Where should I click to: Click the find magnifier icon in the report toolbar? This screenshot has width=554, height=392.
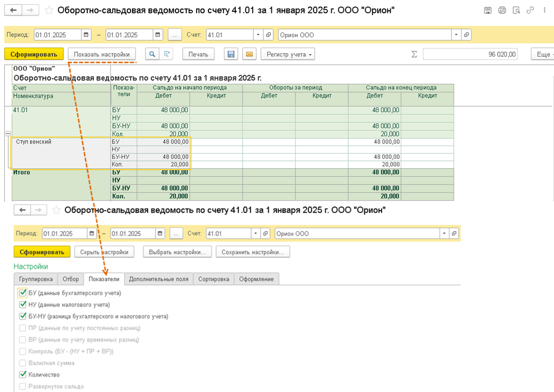pos(153,54)
